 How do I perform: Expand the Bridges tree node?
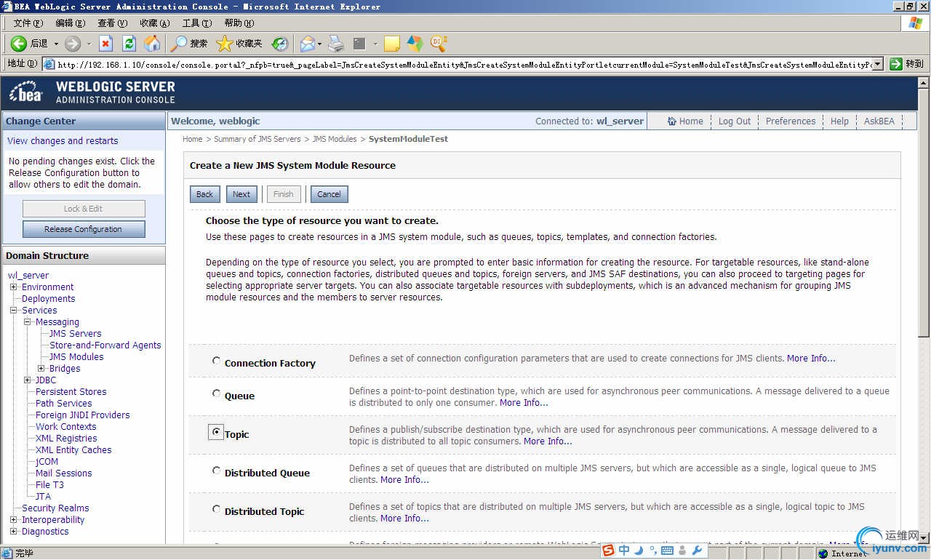pos(41,369)
